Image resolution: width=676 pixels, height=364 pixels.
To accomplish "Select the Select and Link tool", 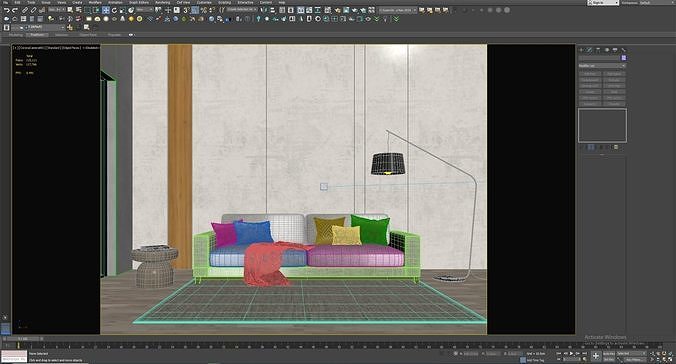I will click(25, 10).
